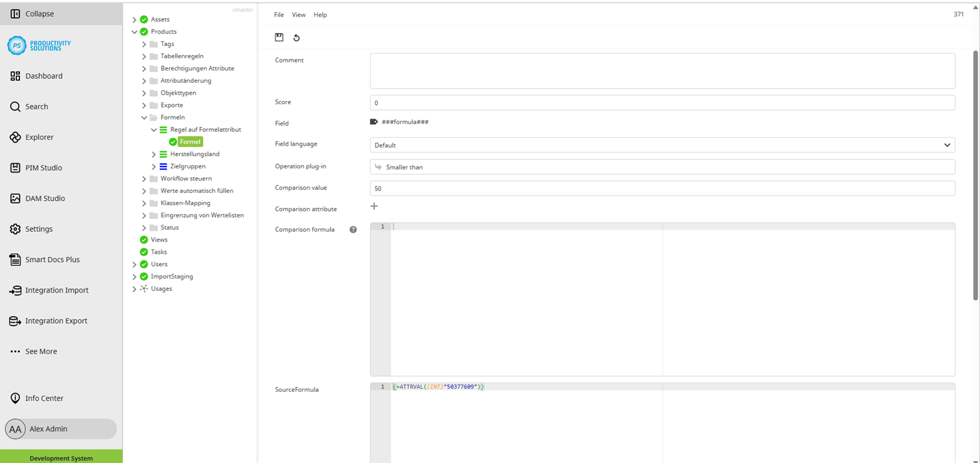
Task: Expand the Tags folder
Action: point(145,44)
